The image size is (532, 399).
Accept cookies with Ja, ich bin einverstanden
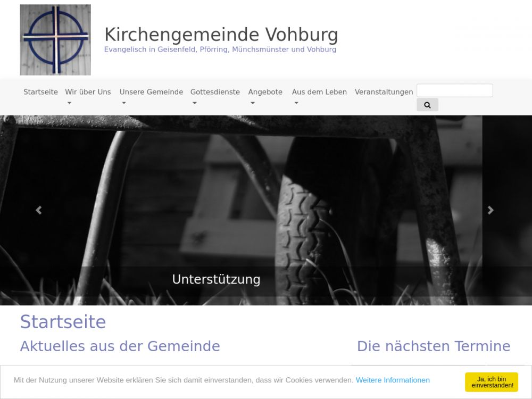(492, 382)
